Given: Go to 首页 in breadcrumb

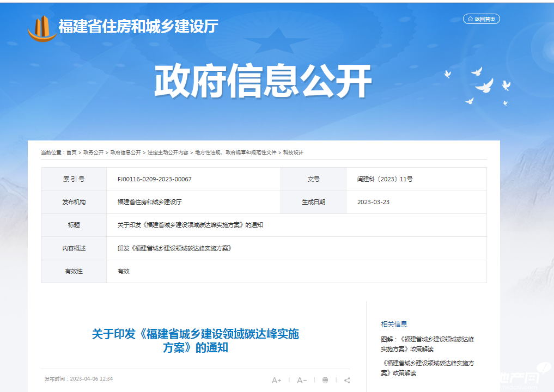Looking at the screenshot, I should [71, 152].
